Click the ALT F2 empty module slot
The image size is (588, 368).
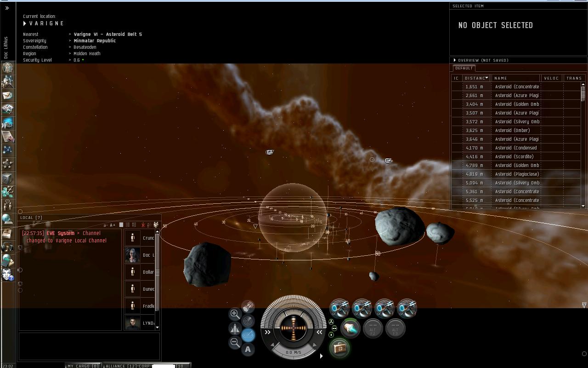pos(373,328)
